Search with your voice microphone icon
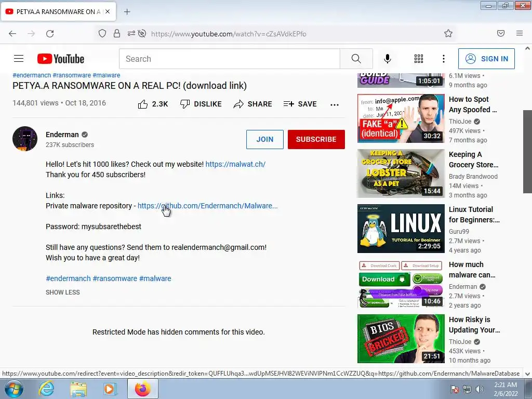The image size is (532, 399). [x=388, y=59]
